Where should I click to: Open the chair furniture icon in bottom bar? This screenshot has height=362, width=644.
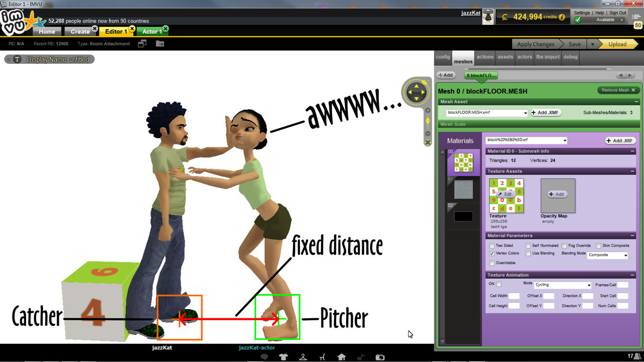[x=322, y=357]
